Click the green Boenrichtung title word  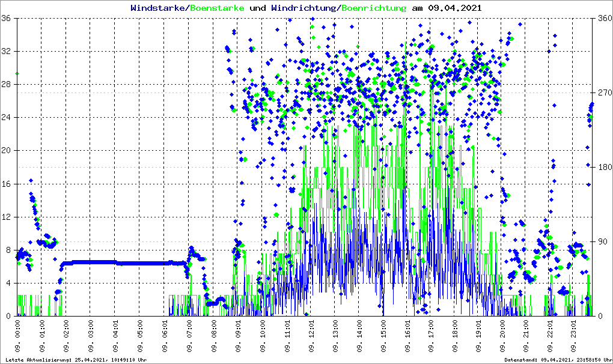tap(374, 8)
